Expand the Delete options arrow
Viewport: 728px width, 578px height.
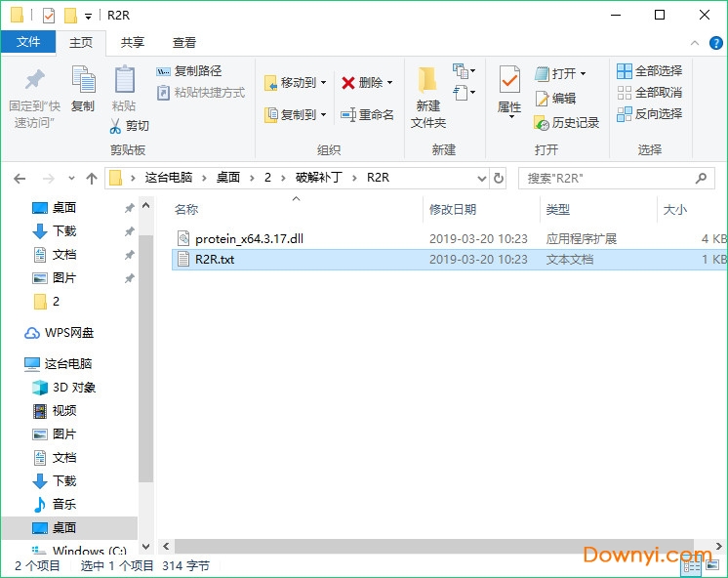click(x=390, y=83)
